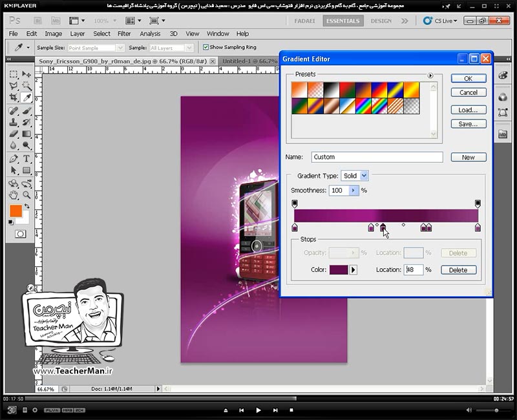The width and height of the screenshot is (517, 420).
Task: Select the Move tool
Action: tap(26, 74)
